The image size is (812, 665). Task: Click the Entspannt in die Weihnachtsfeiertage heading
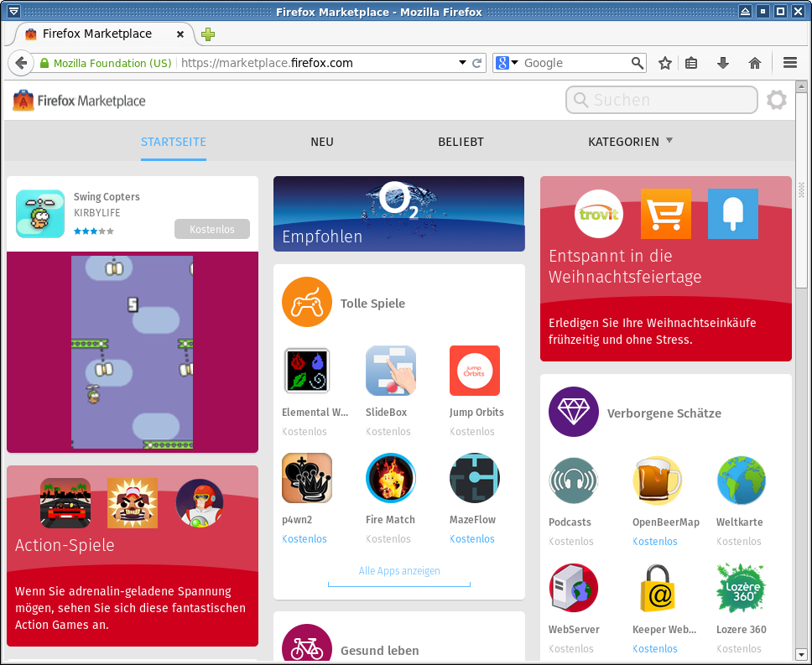tap(625, 266)
